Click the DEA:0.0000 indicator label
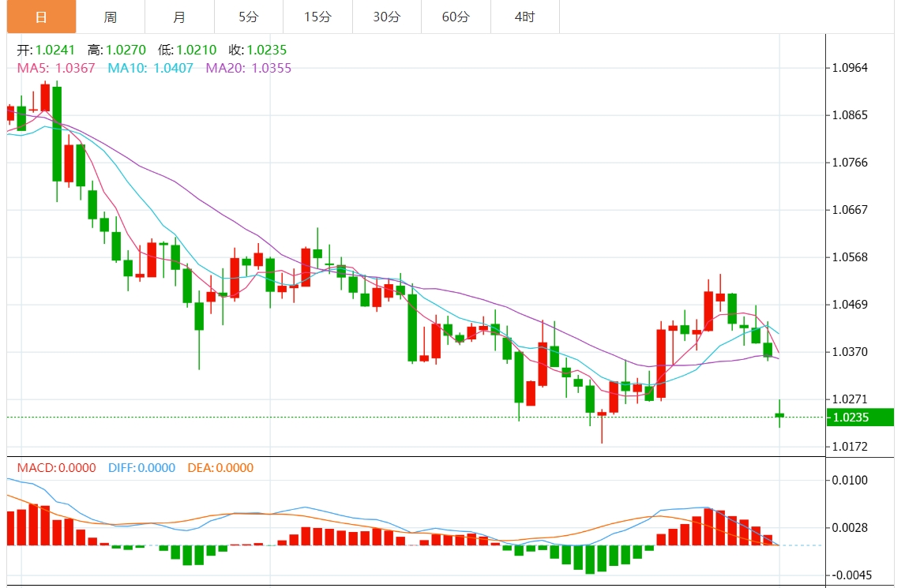This screenshot has height=588, width=905. point(220,468)
